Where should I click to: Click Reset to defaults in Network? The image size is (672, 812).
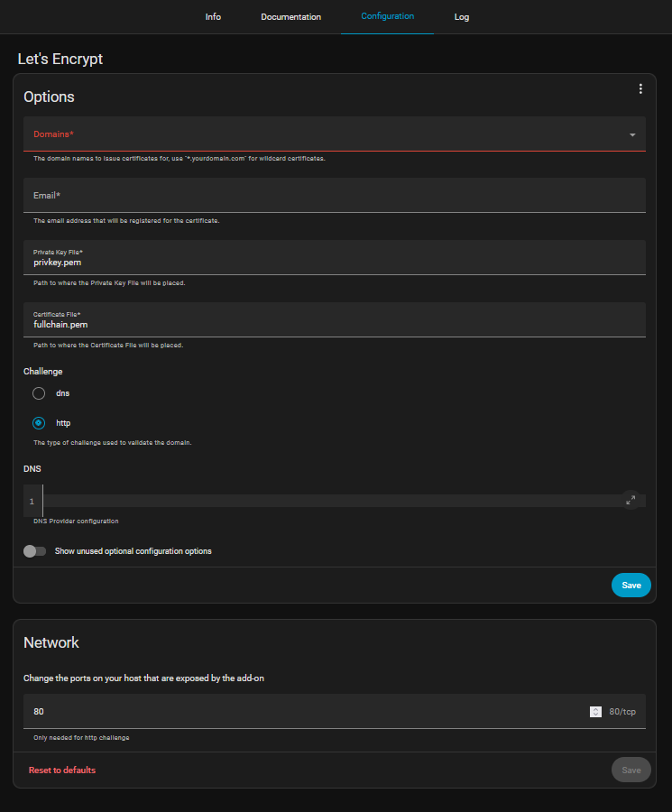[x=62, y=770]
